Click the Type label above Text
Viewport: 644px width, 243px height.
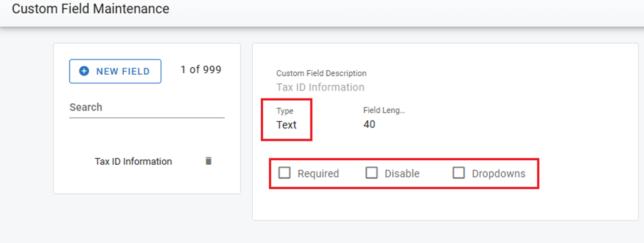tap(285, 111)
